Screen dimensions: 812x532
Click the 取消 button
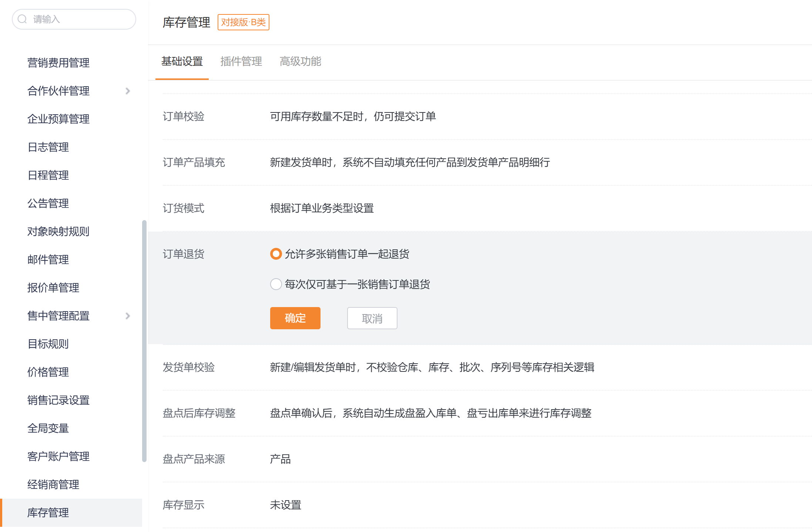(x=372, y=318)
